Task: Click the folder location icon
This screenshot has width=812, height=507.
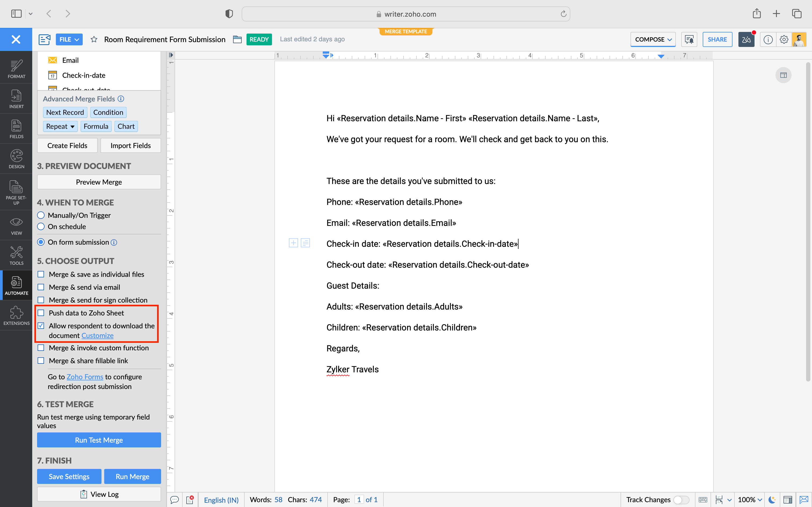Action: tap(237, 40)
